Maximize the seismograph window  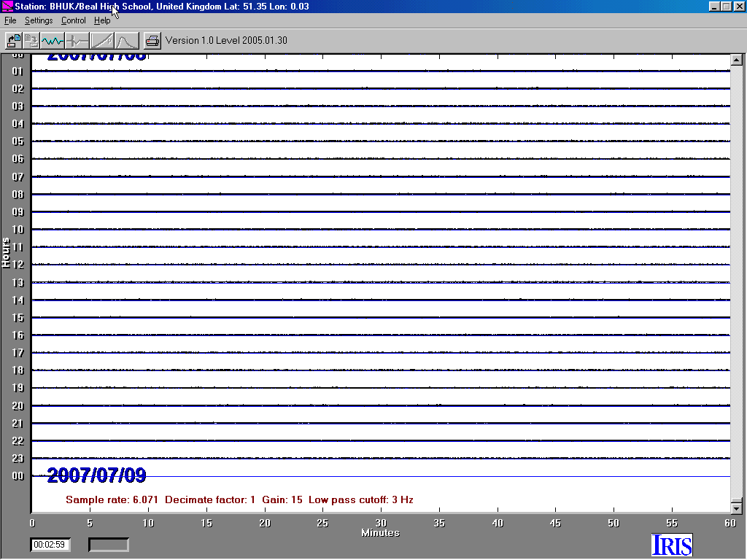tap(726, 7)
